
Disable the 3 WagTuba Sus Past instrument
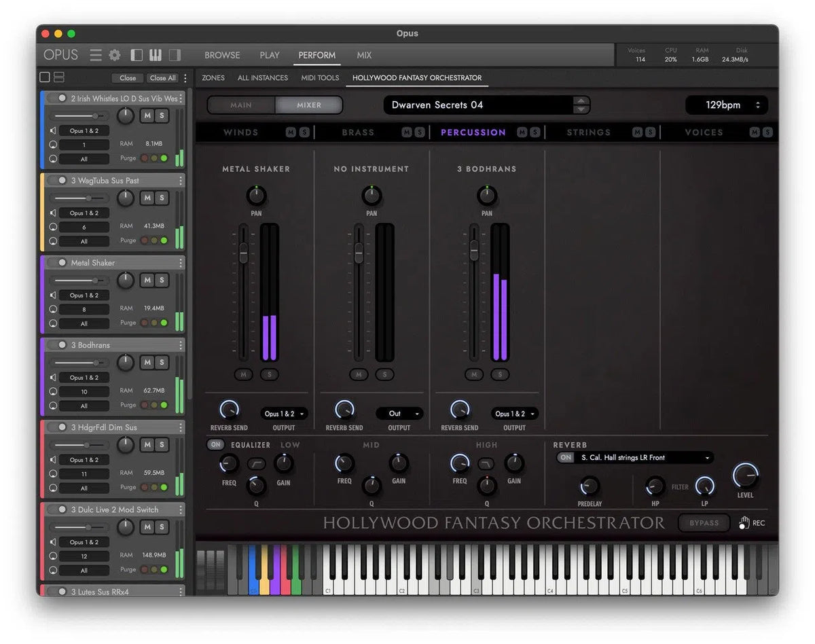(x=62, y=181)
